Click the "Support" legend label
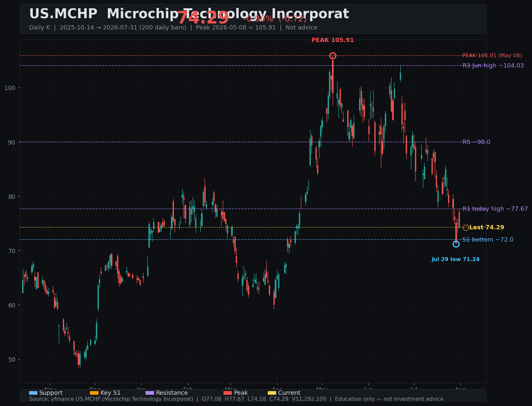The image size is (532, 406). click(51, 393)
